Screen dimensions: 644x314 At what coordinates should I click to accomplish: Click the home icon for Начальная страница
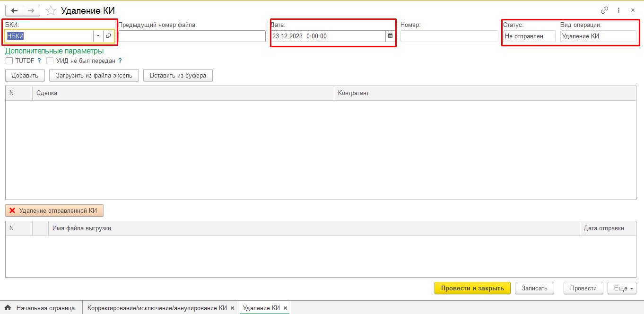click(x=8, y=308)
